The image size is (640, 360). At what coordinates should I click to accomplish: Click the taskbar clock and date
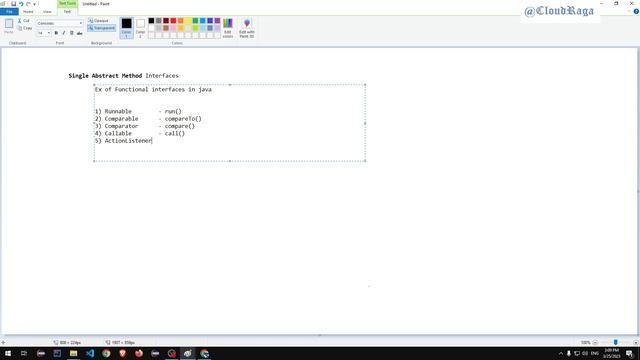click(x=611, y=353)
